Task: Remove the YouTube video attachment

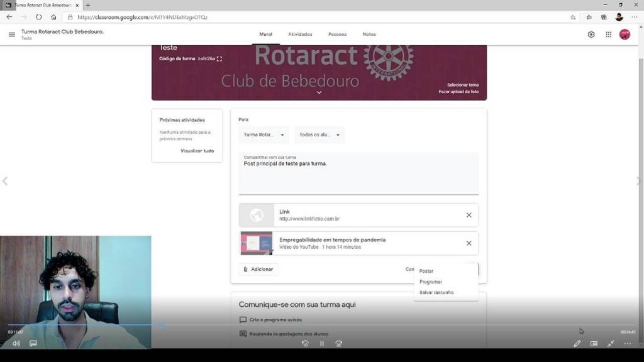Action: [x=469, y=243]
